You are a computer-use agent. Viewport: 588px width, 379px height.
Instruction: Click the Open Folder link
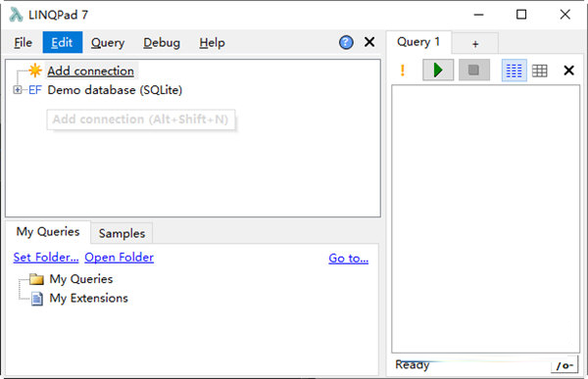pyautogui.click(x=119, y=258)
